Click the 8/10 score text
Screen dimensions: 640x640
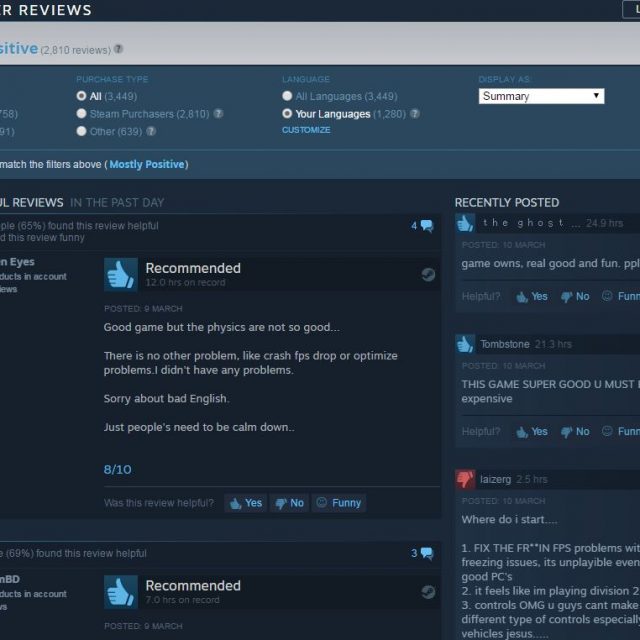[x=118, y=469]
